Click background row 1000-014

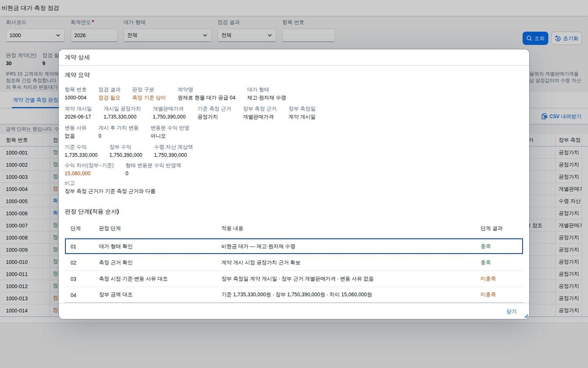point(17,310)
